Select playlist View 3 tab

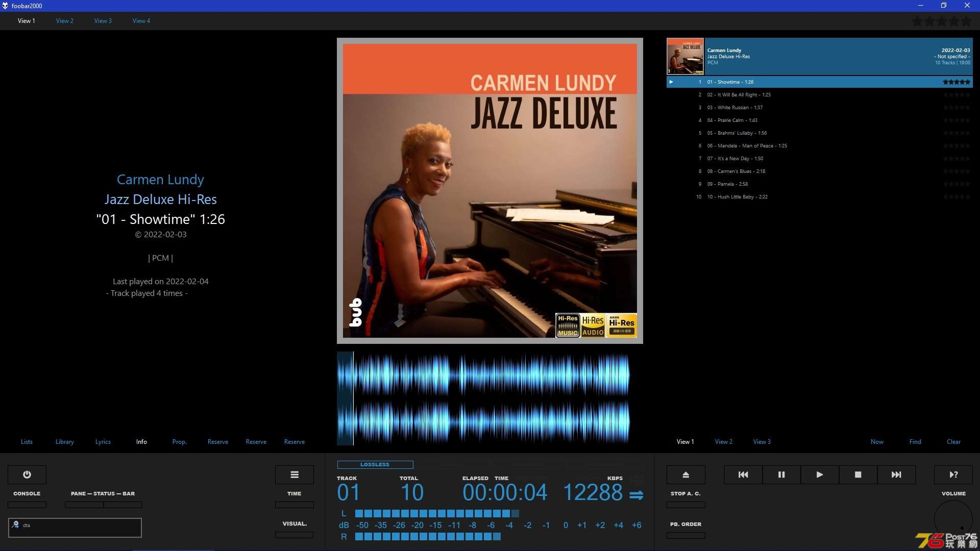tap(762, 442)
